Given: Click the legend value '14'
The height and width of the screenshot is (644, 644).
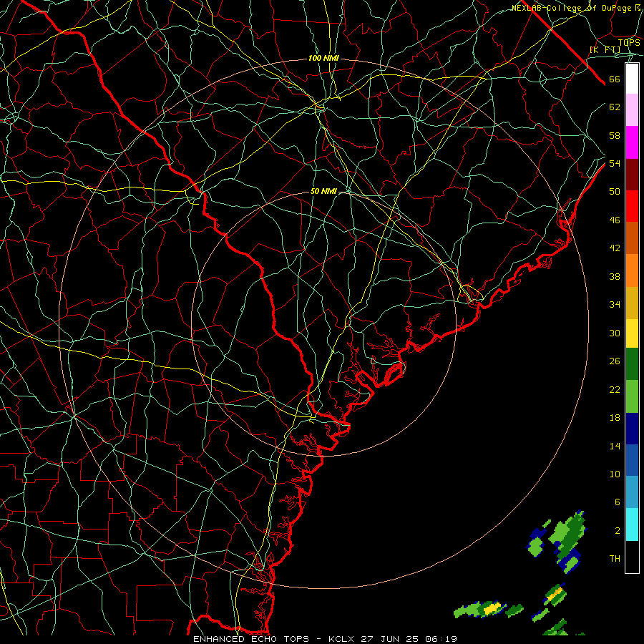Looking at the screenshot, I should (x=615, y=446).
